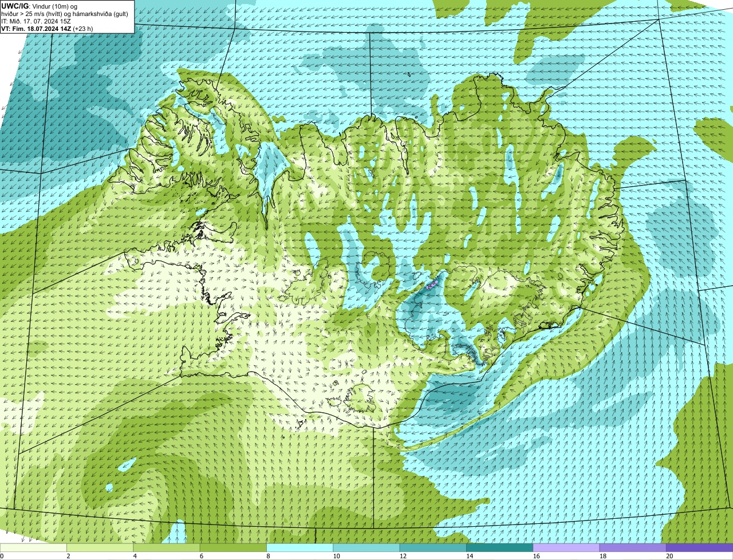
Task: Click the 'IT: Mið. 17. 07. 2024 15Z' line
Action: point(36,21)
